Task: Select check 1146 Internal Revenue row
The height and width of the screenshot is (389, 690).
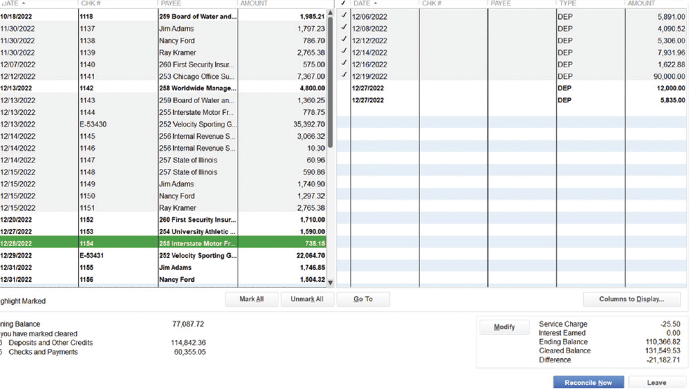Action: 163,148
